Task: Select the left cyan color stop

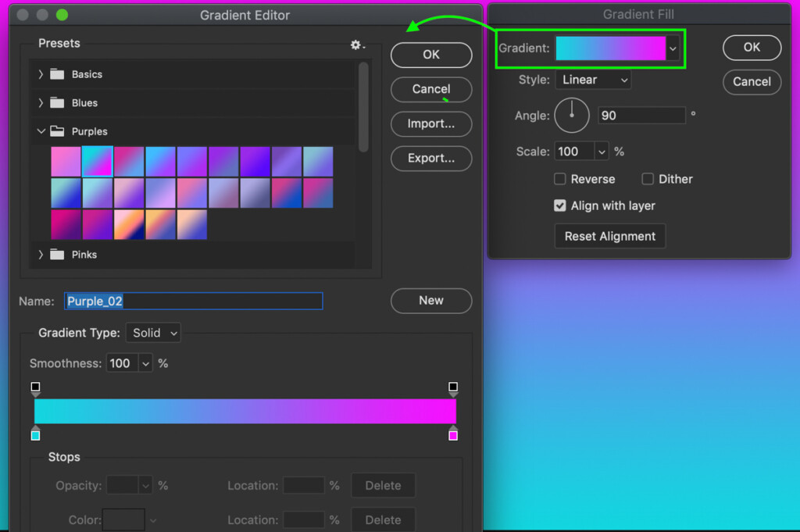Action: [35, 435]
